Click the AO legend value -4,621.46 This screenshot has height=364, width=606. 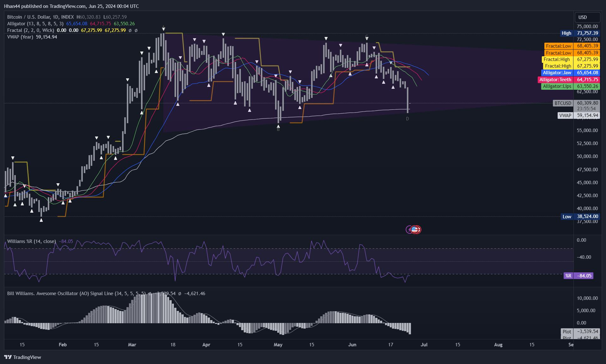[195, 294]
